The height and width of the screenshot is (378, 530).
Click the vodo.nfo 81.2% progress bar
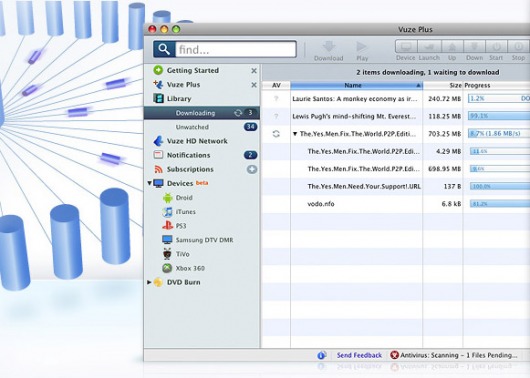pos(500,204)
